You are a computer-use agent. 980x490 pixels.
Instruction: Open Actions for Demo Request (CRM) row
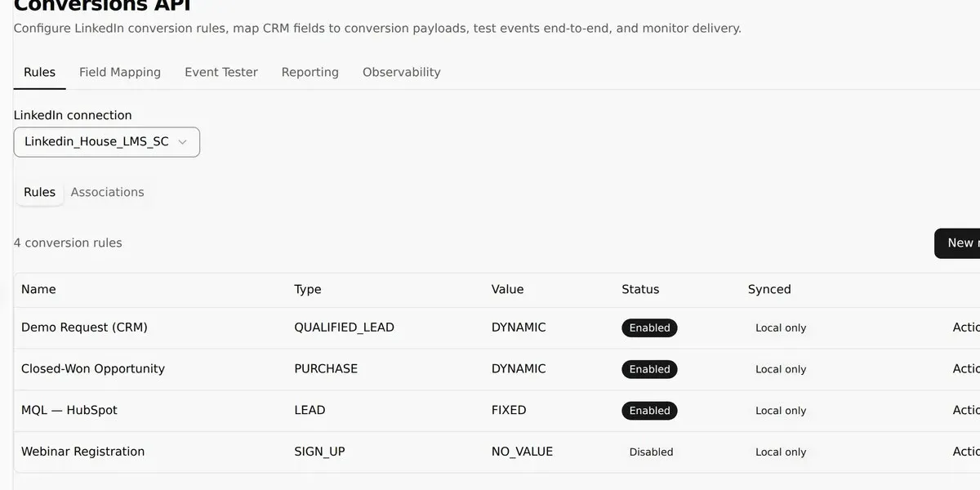point(966,327)
